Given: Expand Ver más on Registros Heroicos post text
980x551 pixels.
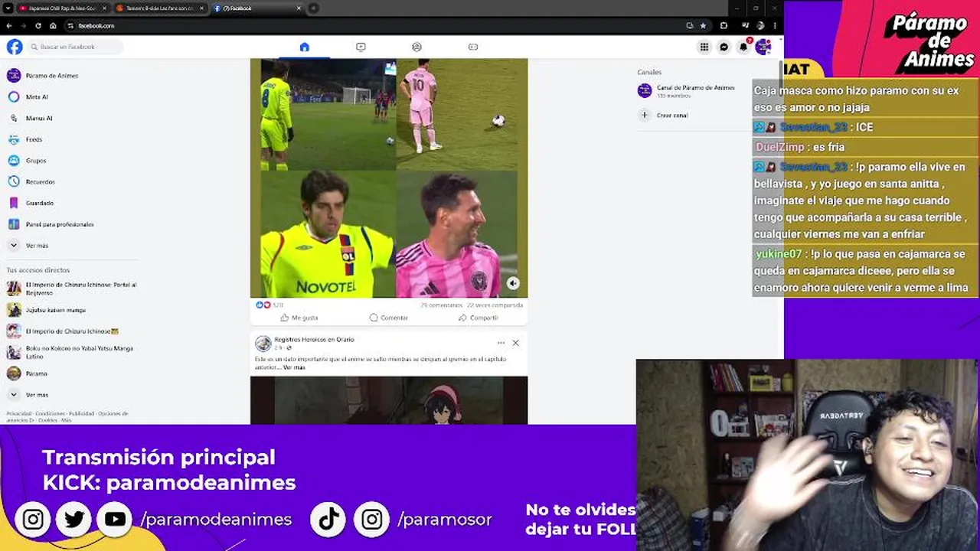Looking at the screenshot, I should (294, 367).
